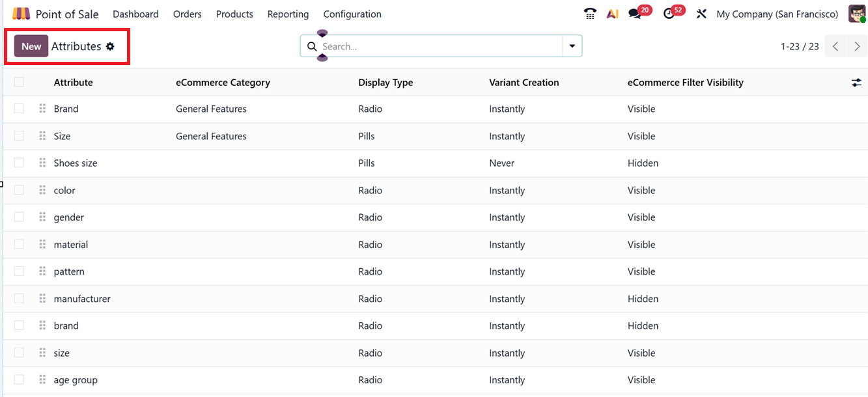The width and height of the screenshot is (868, 397).
Task: Click the debug tools wrench icon
Action: click(701, 14)
